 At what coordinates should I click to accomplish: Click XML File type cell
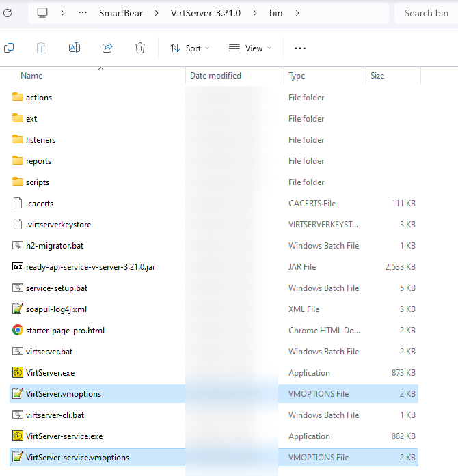[304, 309]
